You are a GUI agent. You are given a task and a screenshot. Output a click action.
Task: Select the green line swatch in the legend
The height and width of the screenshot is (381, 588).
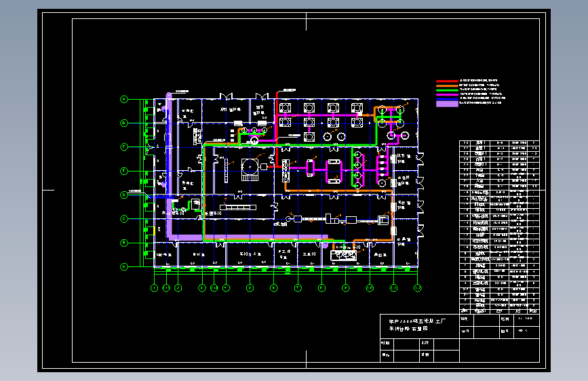(447, 90)
